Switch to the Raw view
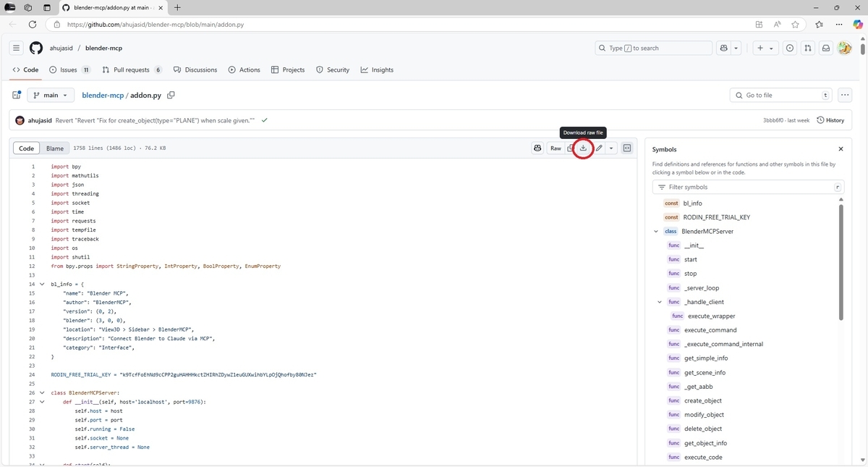This screenshot has width=868, height=467. (556, 148)
